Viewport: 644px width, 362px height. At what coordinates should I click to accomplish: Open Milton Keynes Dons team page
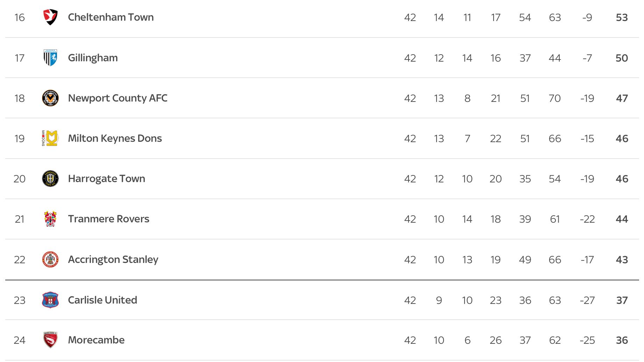coord(115,138)
